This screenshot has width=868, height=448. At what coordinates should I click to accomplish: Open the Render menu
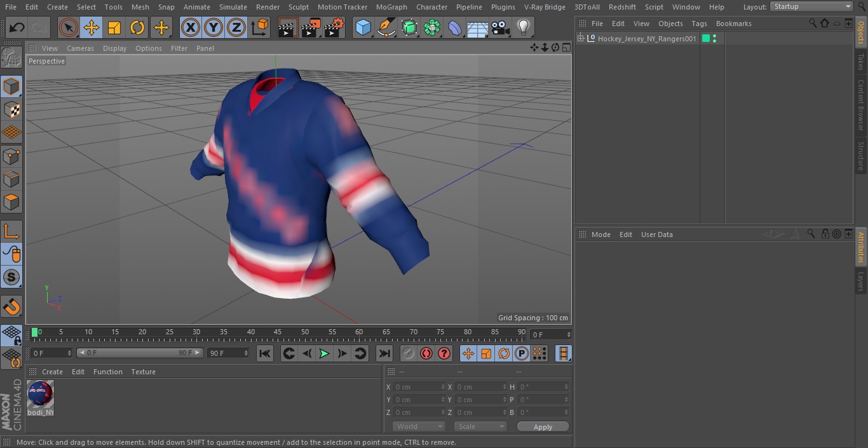click(x=268, y=7)
